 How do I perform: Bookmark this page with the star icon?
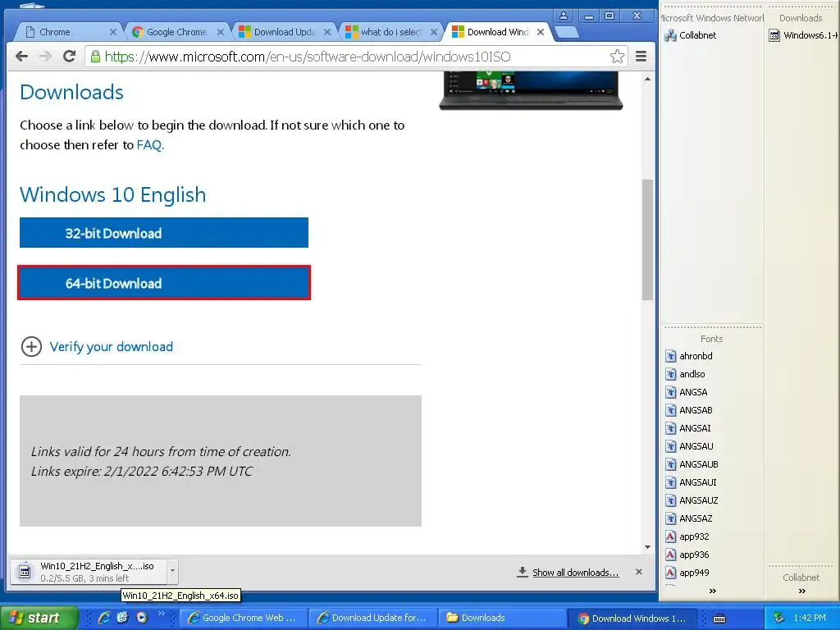(x=617, y=57)
